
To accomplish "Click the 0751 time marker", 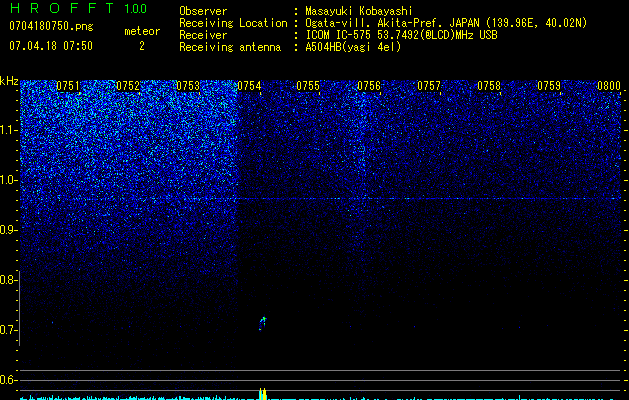I will click(x=68, y=86).
